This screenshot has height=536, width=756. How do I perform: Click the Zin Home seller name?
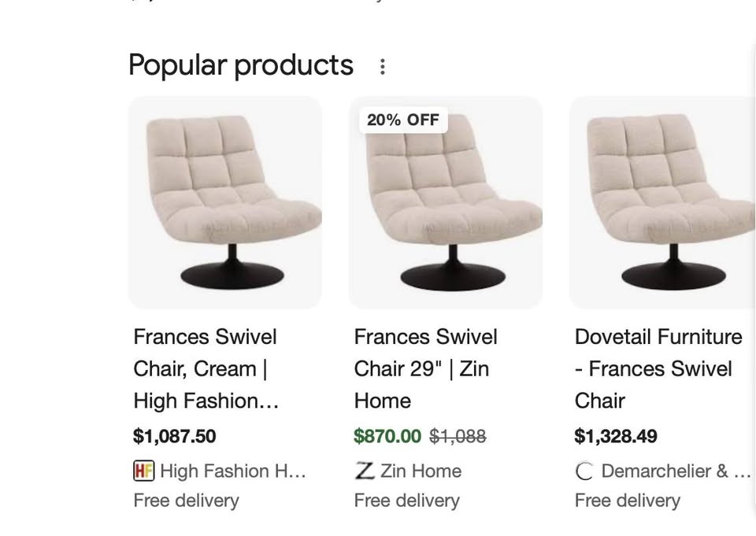click(421, 471)
